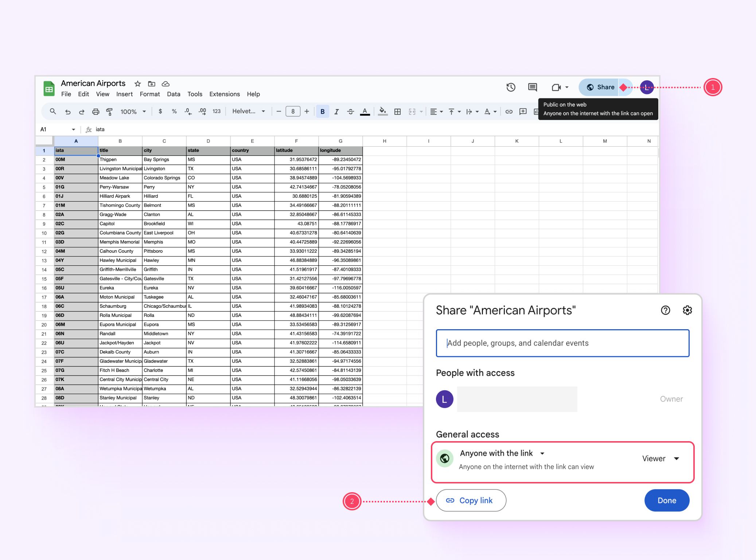This screenshot has width=756, height=560.
Task: Click the font color swatch
Action: [365, 113]
